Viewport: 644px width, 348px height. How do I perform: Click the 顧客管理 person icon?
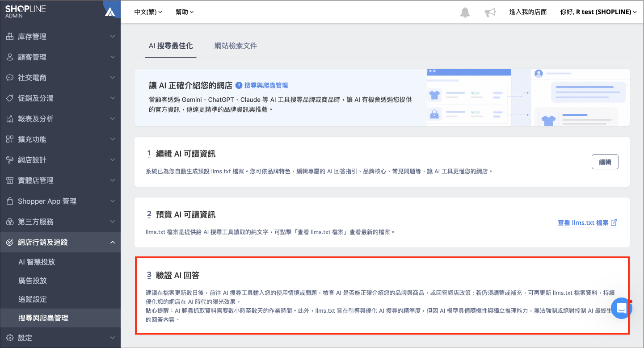10,57
